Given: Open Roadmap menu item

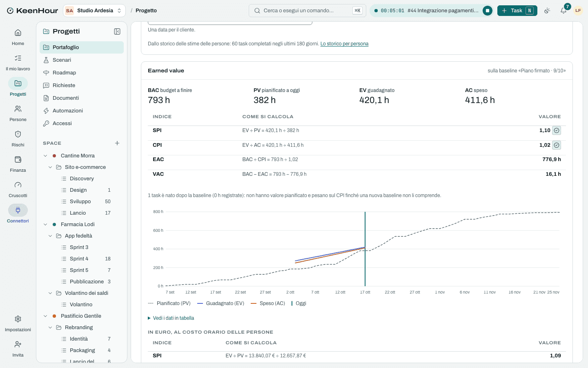Looking at the screenshot, I should click(x=82, y=73).
